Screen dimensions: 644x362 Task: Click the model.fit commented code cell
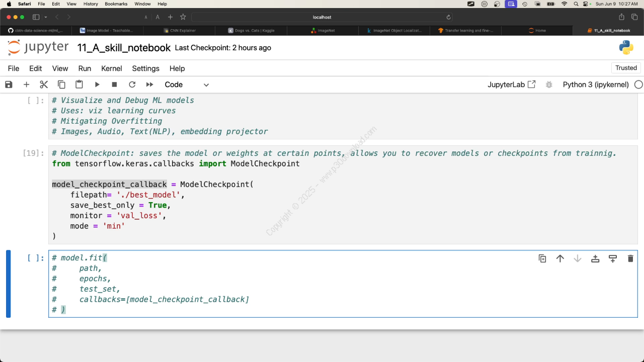pos(343,284)
